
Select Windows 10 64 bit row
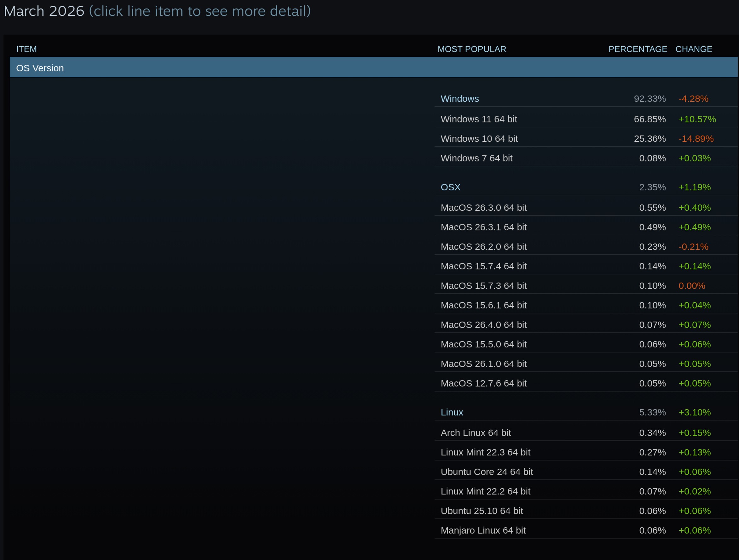pyautogui.click(x=479, y=139)
